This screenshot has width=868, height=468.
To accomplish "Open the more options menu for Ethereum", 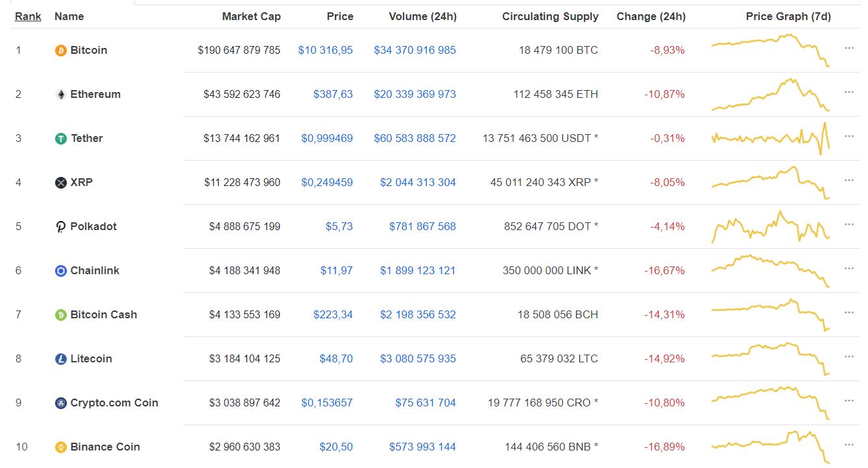I will click(x=849, y=92).
